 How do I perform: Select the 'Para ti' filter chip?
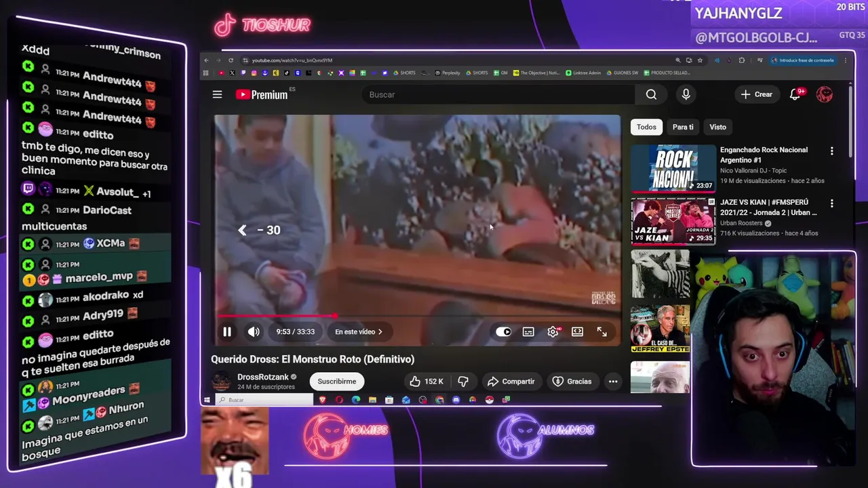(683, 127)
